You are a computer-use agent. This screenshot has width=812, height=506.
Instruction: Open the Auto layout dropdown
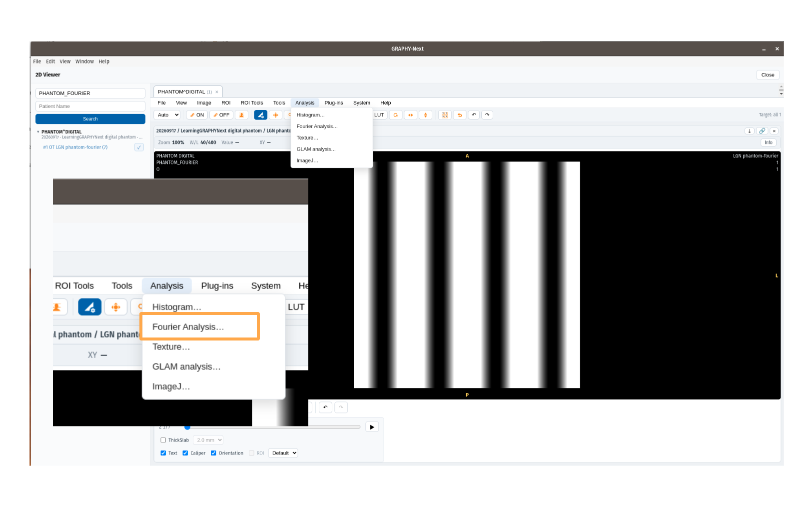tap(167, 115)
